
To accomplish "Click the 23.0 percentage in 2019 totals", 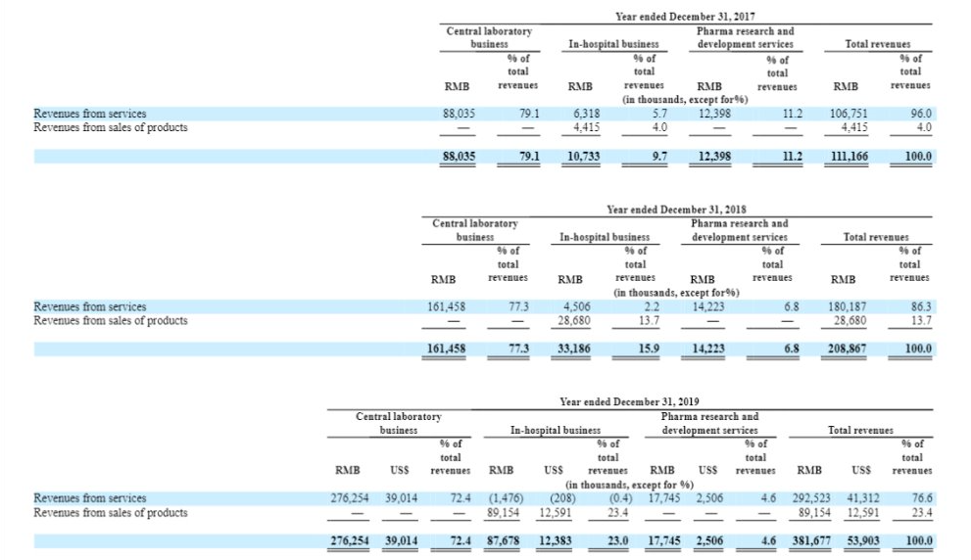I will coord(618,540).
